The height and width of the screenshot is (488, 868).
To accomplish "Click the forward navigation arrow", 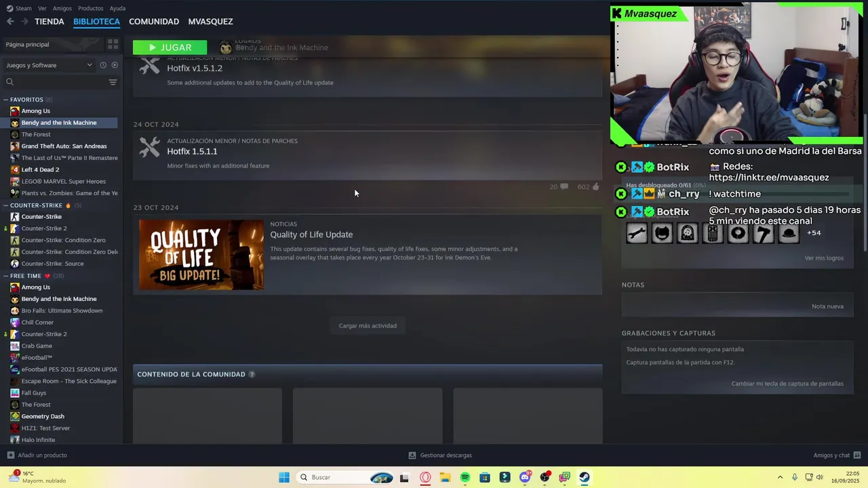I will (x=25, y=22).
